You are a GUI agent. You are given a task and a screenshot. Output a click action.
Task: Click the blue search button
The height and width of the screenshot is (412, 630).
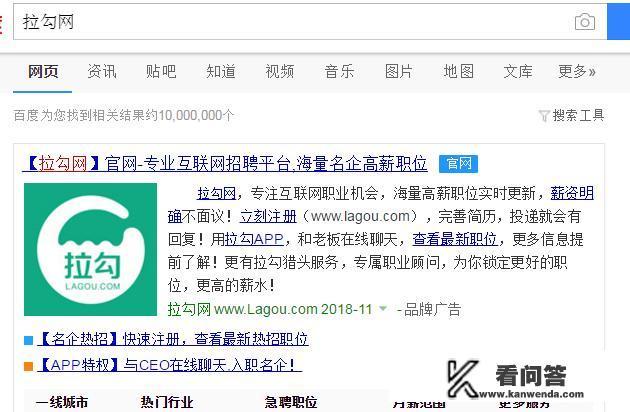pyautogui.click(x=618, y=22)
